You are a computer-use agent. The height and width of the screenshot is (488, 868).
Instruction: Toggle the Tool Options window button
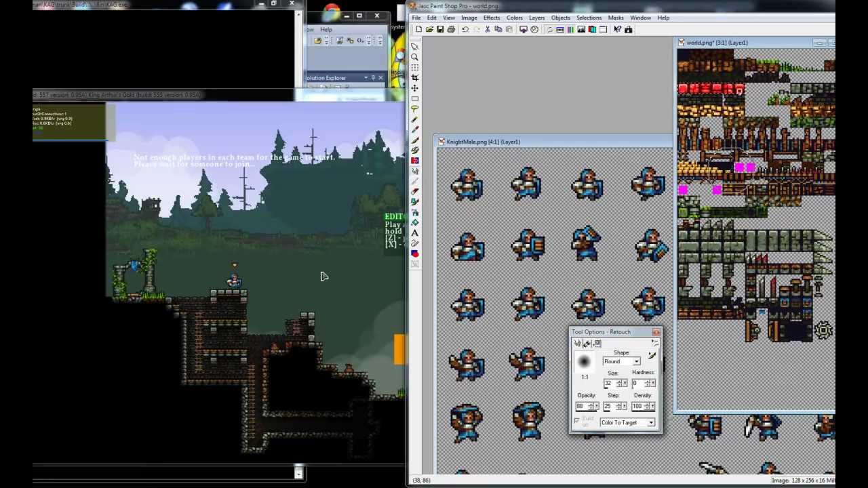click(560, 29)
